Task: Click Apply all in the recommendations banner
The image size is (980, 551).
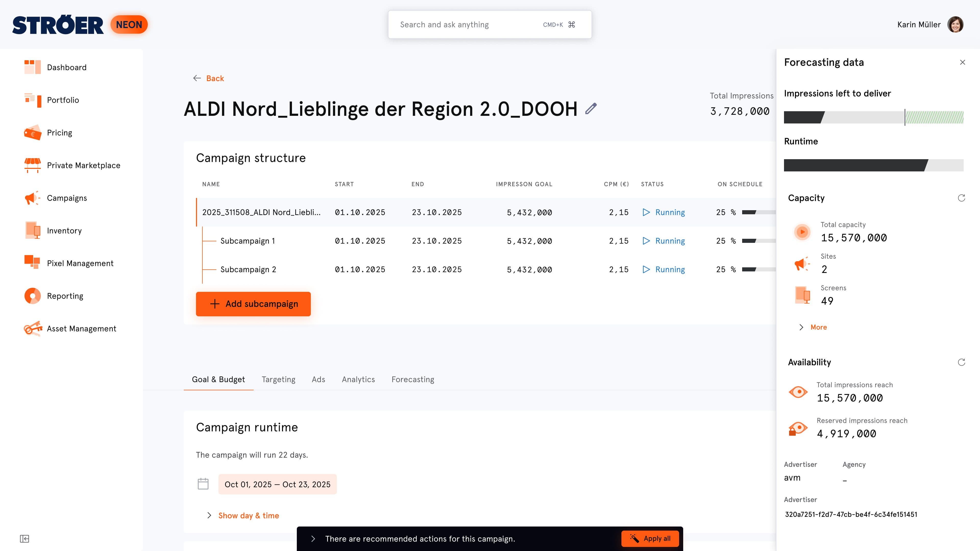Action: pos(650,539)
